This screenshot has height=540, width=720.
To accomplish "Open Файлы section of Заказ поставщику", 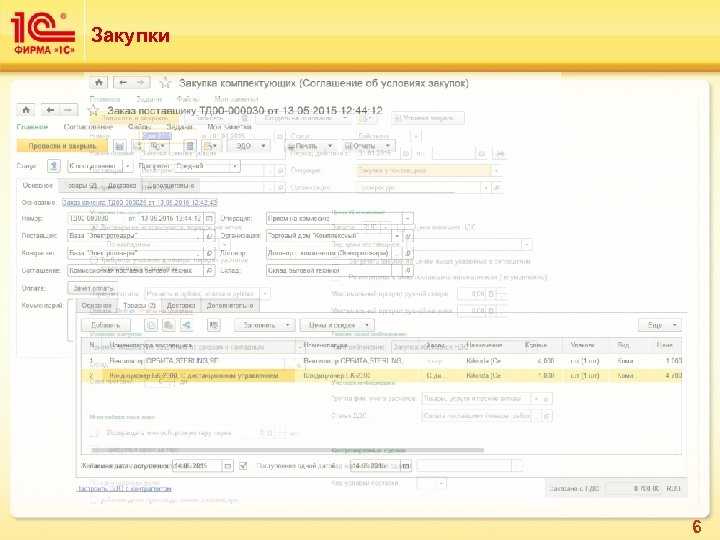I will [139, 127].
